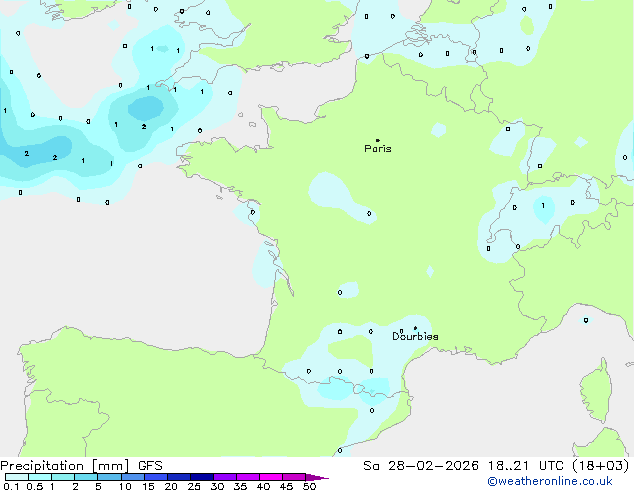This screenshot has height=490, width=634.
Task: Open the weatheronline.co.uk copyright link
Action: (550, 481)
